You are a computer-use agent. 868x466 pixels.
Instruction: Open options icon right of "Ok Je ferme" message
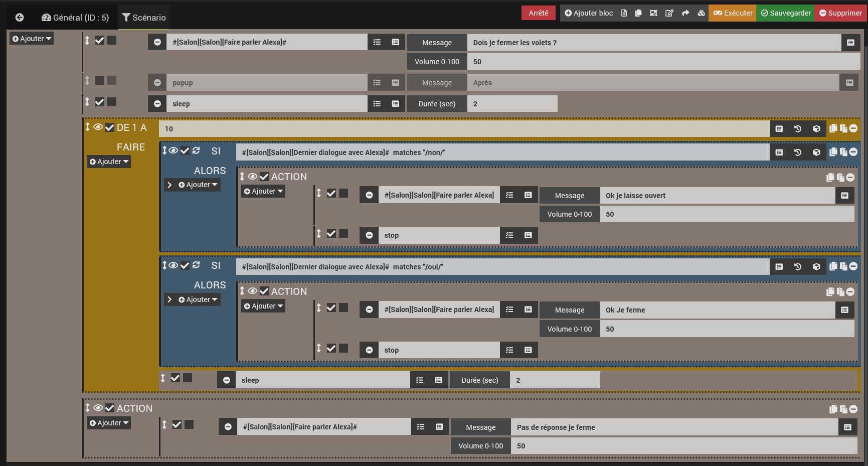844,310
